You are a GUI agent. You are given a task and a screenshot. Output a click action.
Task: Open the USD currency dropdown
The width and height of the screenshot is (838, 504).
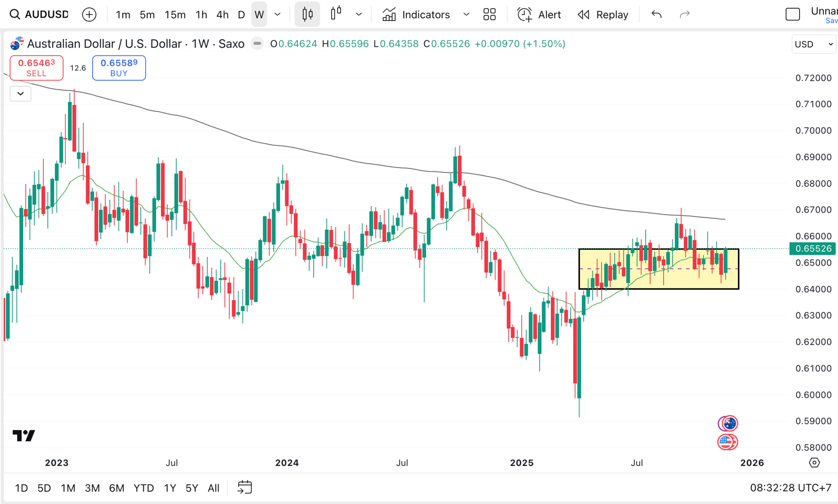coord(814,44)
